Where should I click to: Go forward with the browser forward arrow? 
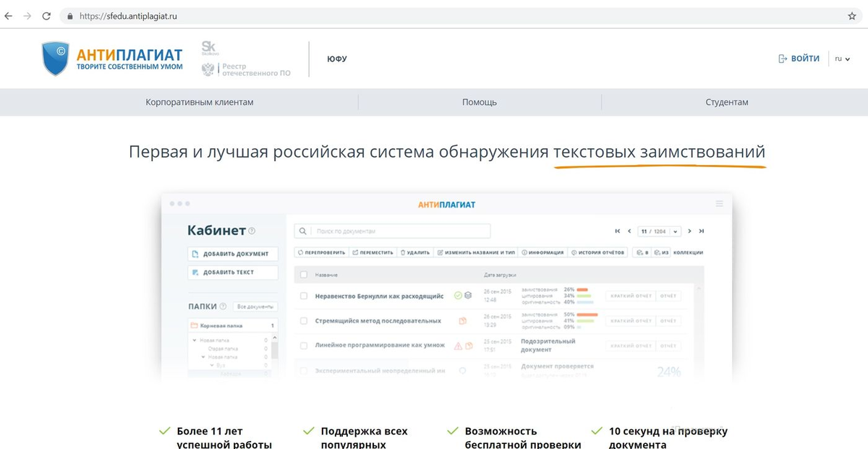[27, 15]
